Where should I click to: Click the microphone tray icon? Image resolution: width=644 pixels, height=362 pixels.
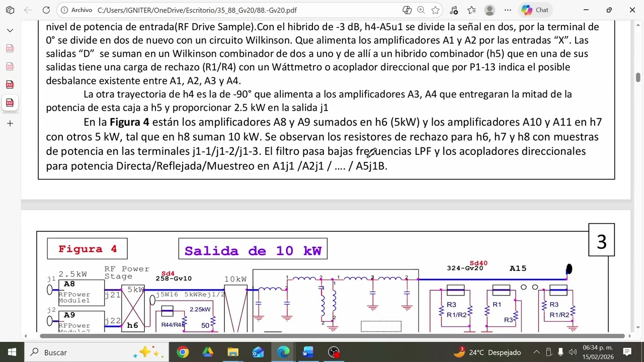560,352
